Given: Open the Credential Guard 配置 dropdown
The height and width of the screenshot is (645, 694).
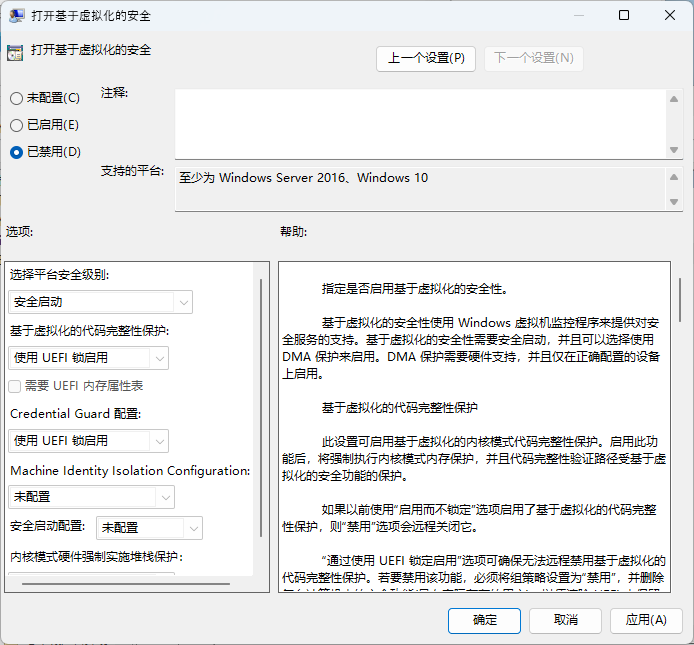Looking at the screenshot, I should [x=88, y=441].
